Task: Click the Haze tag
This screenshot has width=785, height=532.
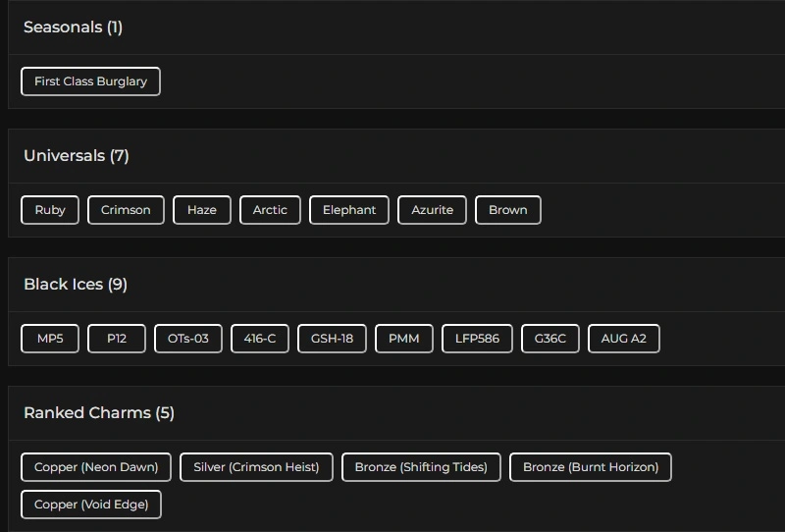Action: pyautogui.click(x=202, y=210)
